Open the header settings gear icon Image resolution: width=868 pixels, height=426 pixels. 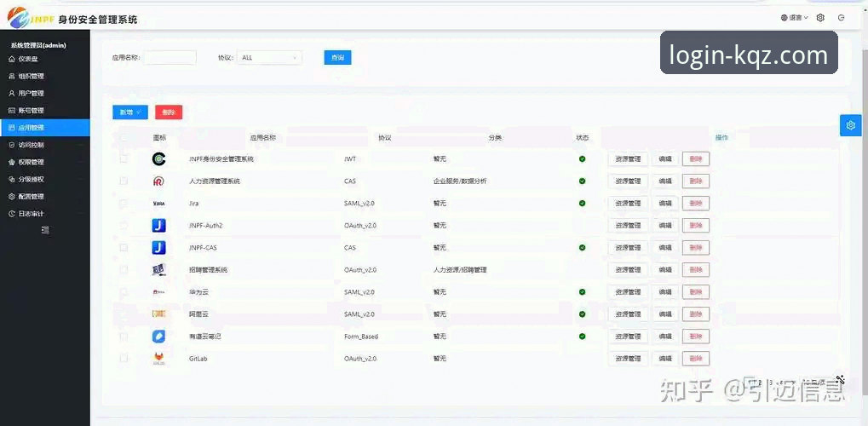820,18
